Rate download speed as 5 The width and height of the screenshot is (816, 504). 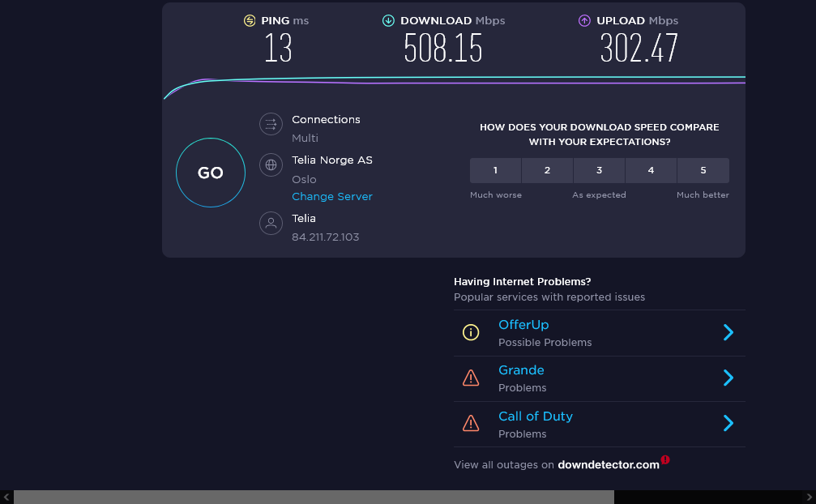[x=703, y=170]
